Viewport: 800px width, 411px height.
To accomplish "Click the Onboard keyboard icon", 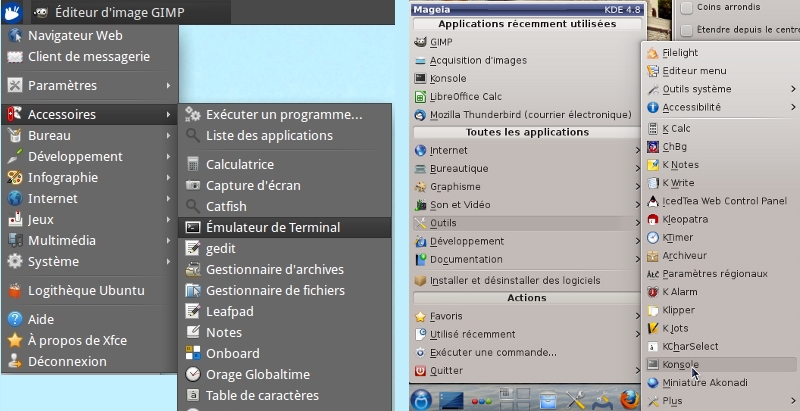I will pyautogui.click(x=193, y=353).
